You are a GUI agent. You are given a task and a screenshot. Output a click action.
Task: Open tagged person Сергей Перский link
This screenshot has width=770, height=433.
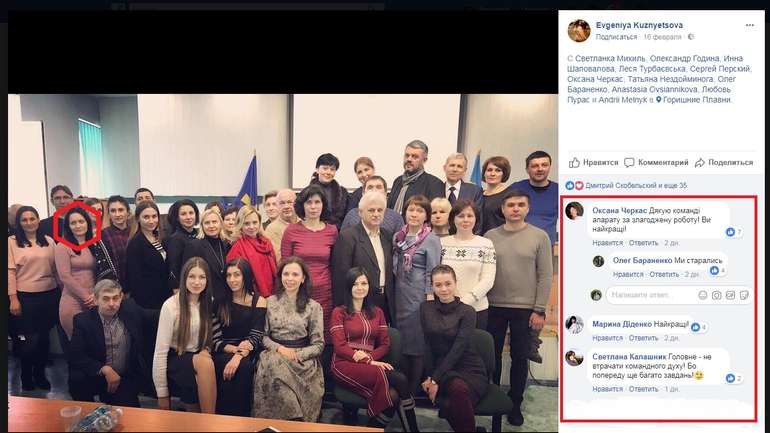[719, 69]
